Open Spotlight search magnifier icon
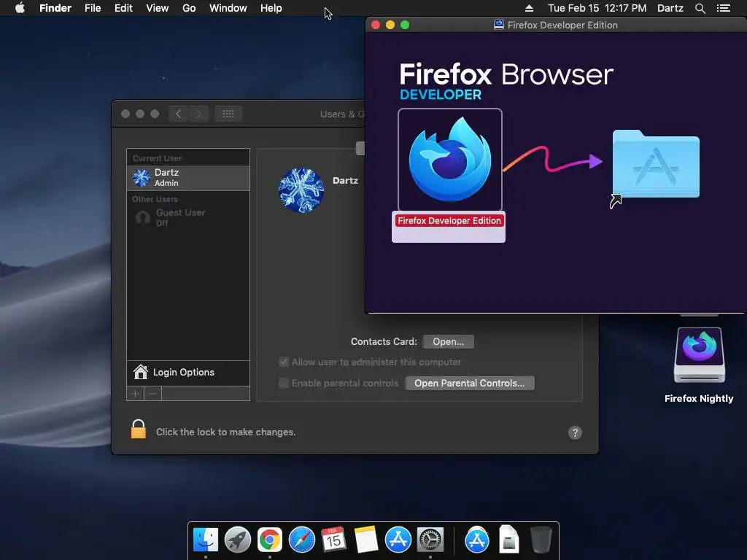This screenshot has width=747, height=560. pos(700,8)
